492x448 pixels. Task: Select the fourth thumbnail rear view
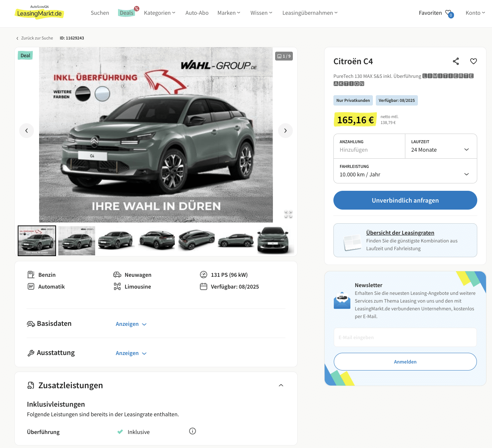tap(156, 241)
